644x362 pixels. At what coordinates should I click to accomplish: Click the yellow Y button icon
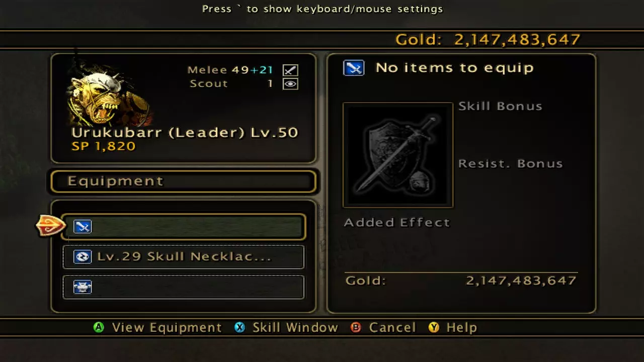pos(434,327)
